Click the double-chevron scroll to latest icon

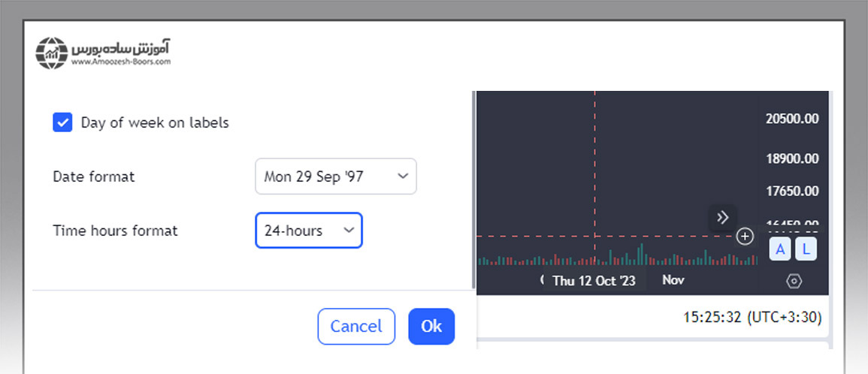(x=722, y=218)
